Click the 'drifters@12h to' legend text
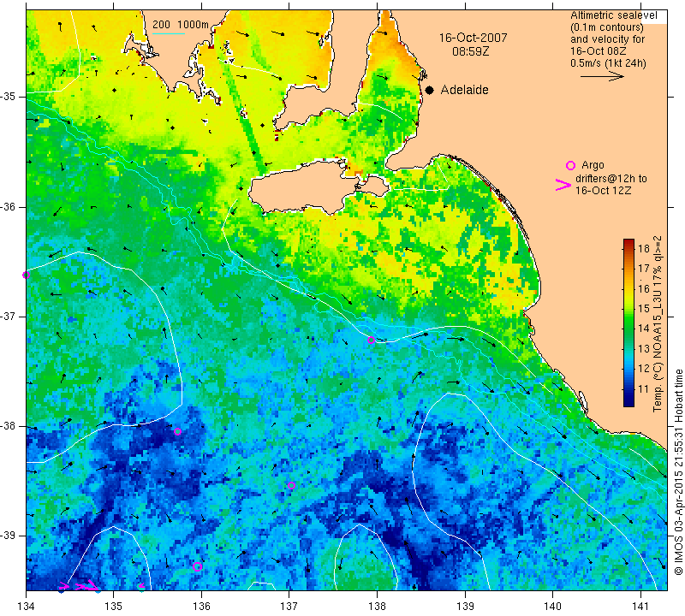 [611, 179]
